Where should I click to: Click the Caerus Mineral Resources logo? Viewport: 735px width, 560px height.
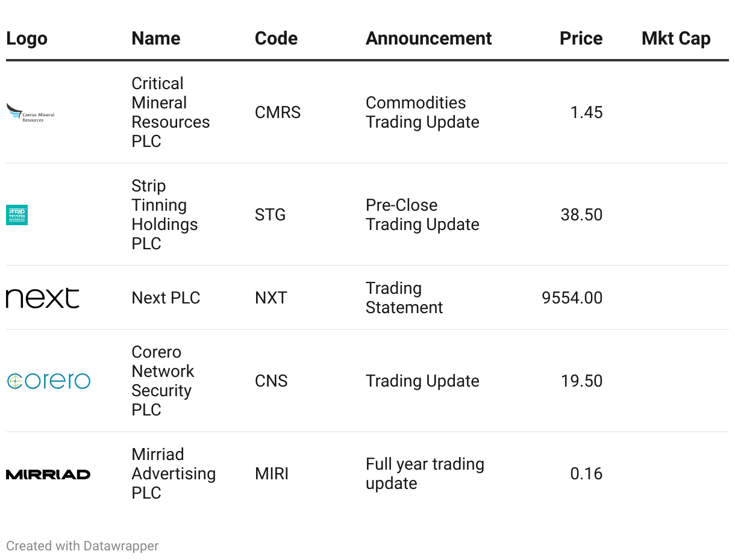[x=30, y=113]
